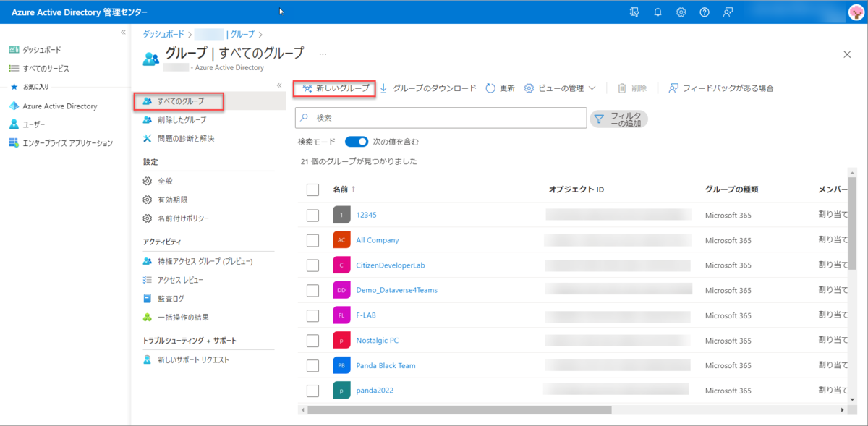The width and height of the screenshot is (868, 426).
Task: Click 更新 refresh button
Action: click(x=500, y=88)
